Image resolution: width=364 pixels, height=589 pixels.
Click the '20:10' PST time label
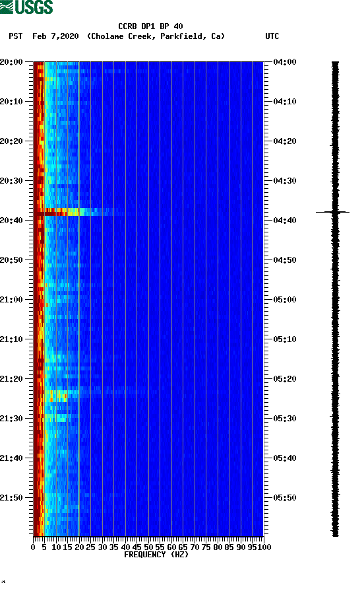pyautogui.click(x=11, y=102)
